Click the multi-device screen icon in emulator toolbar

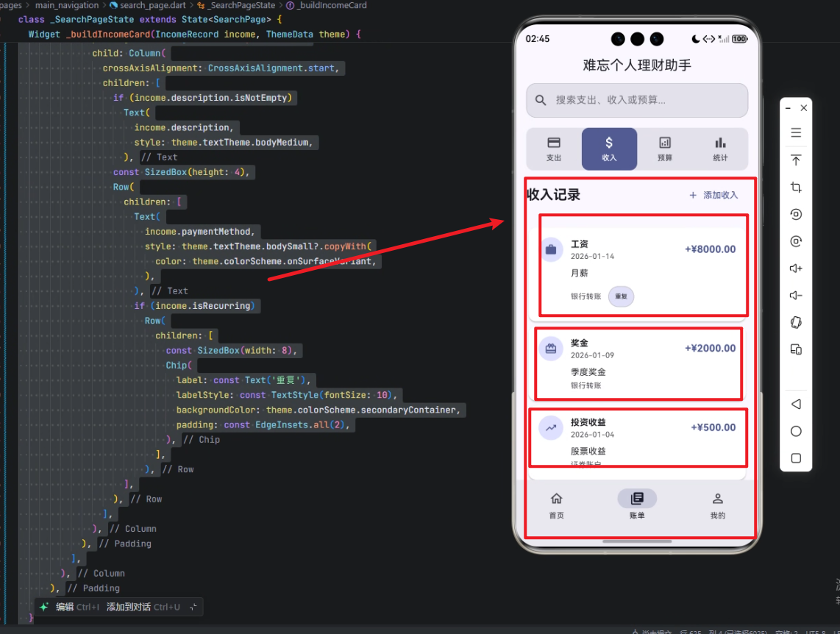[796, 349]
